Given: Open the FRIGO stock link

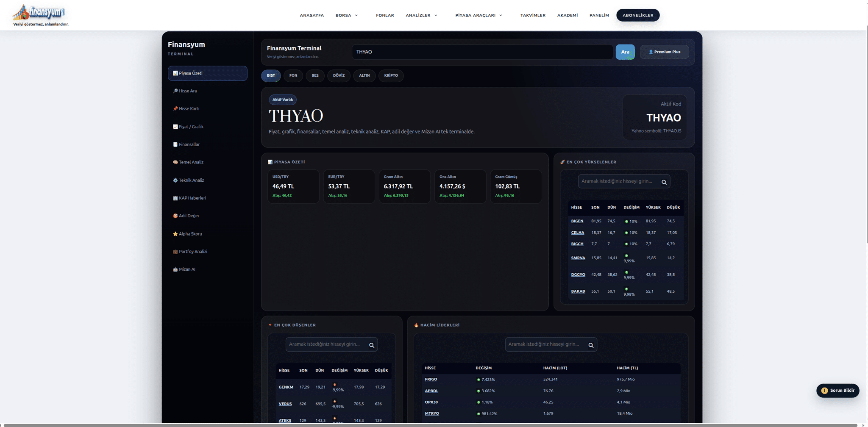Looking at the screenshot, I should 431,380.
